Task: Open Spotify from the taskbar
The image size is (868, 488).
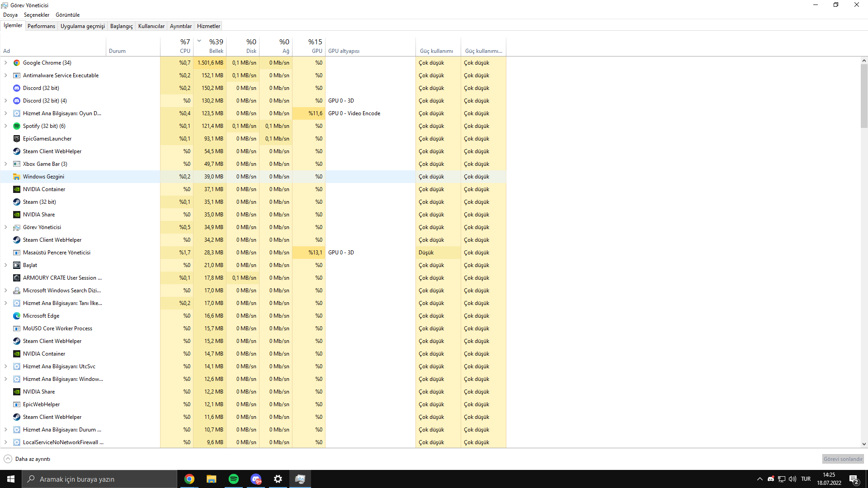Action: pyautogui.click(x=234, y=479)
